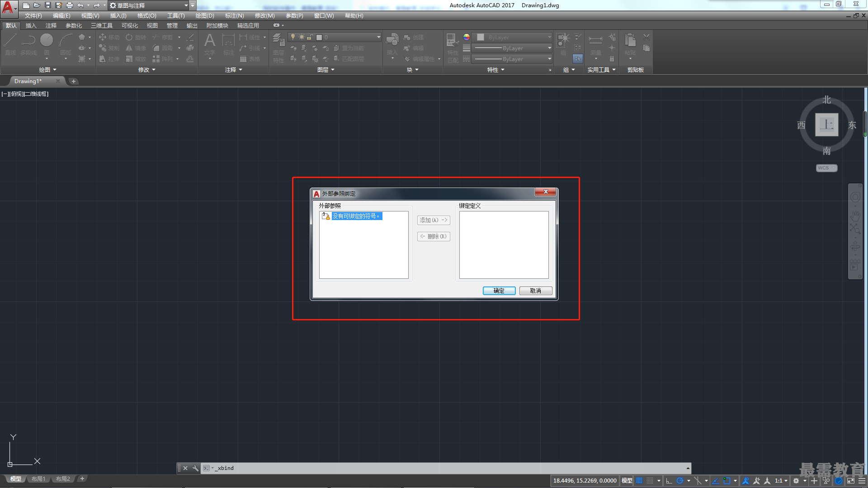Open the 1:1 annotation scale dropdown
The width and height of the screenshot is (868, 488).
(781, 481)
